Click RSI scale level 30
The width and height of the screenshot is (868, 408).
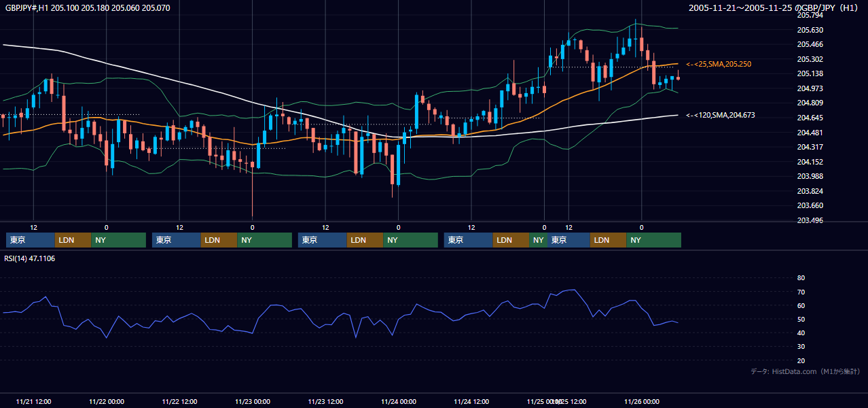[801, 347]
